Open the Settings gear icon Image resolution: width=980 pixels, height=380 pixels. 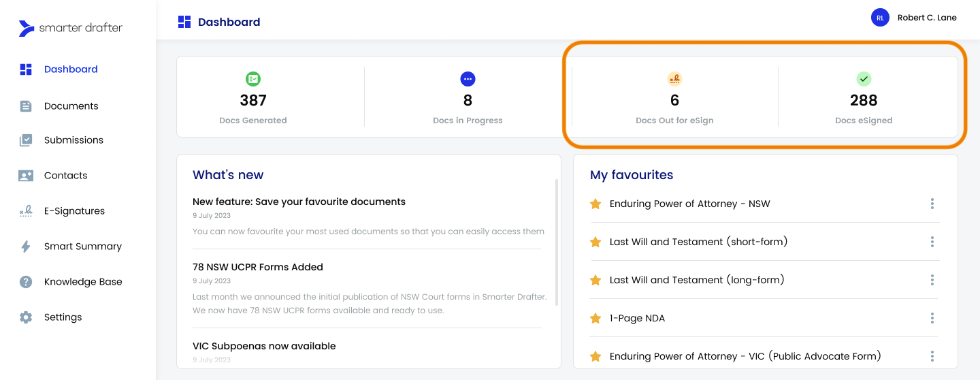[26, 317]
